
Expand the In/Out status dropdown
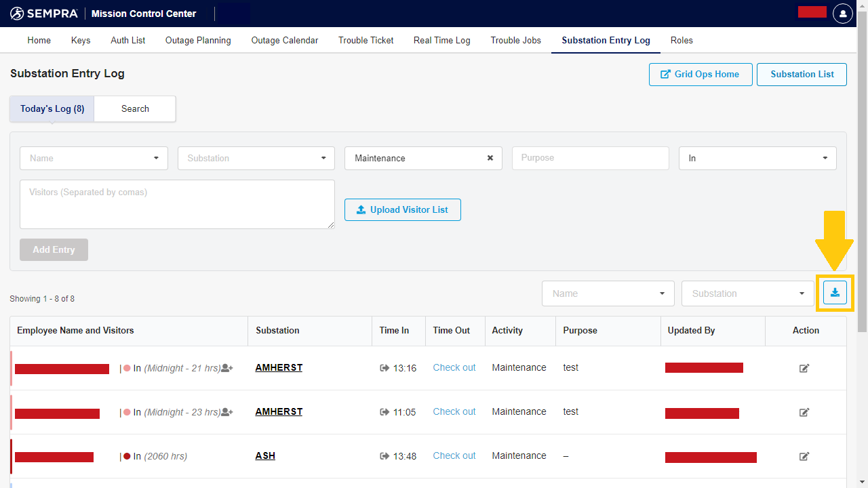pos(757,158)
